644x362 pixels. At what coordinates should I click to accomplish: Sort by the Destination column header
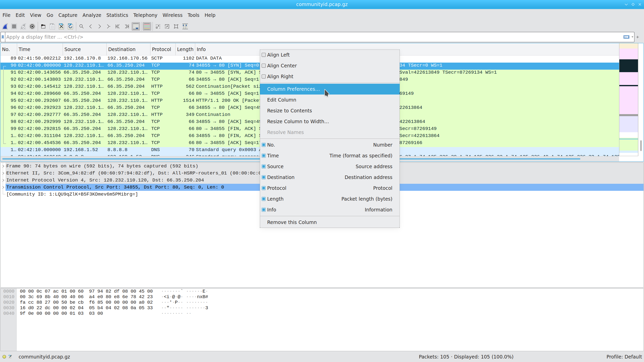(128, 49)
